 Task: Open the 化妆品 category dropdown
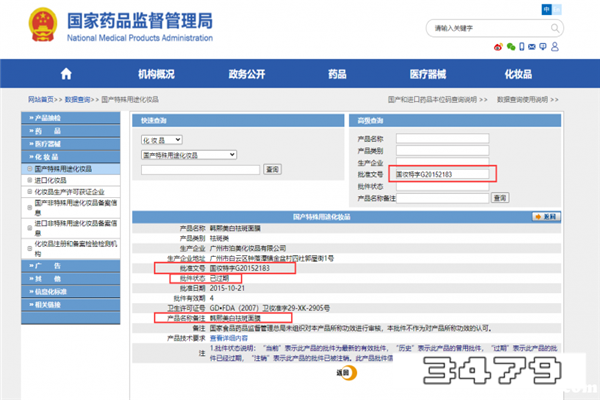162,140
